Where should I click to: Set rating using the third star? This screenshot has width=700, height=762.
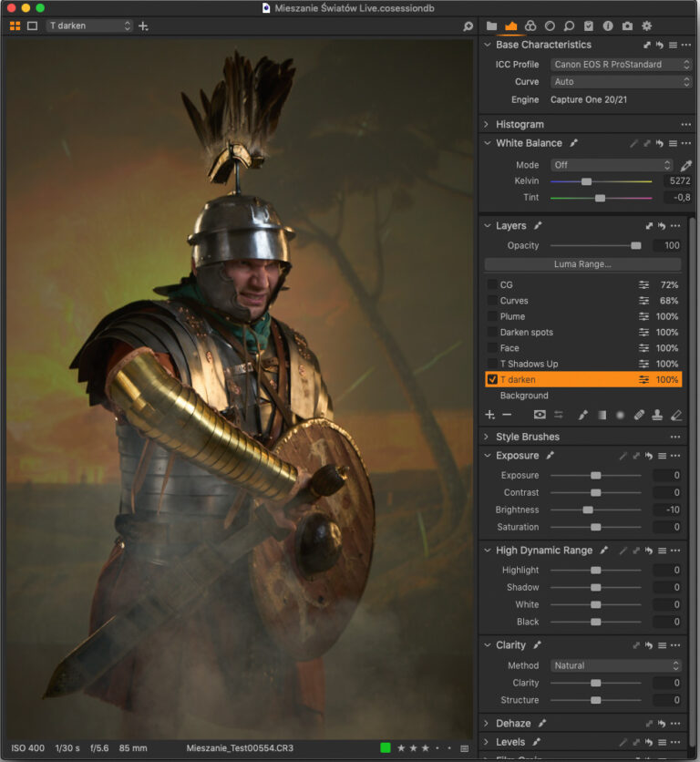[x=426, y=748]
